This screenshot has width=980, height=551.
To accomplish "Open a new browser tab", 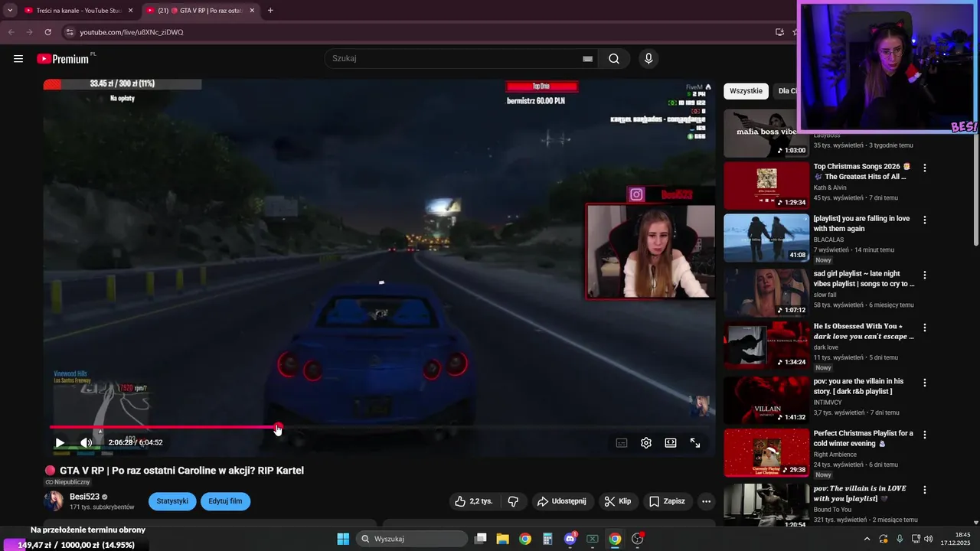I will pyautogui.click(x=270, y=11).
